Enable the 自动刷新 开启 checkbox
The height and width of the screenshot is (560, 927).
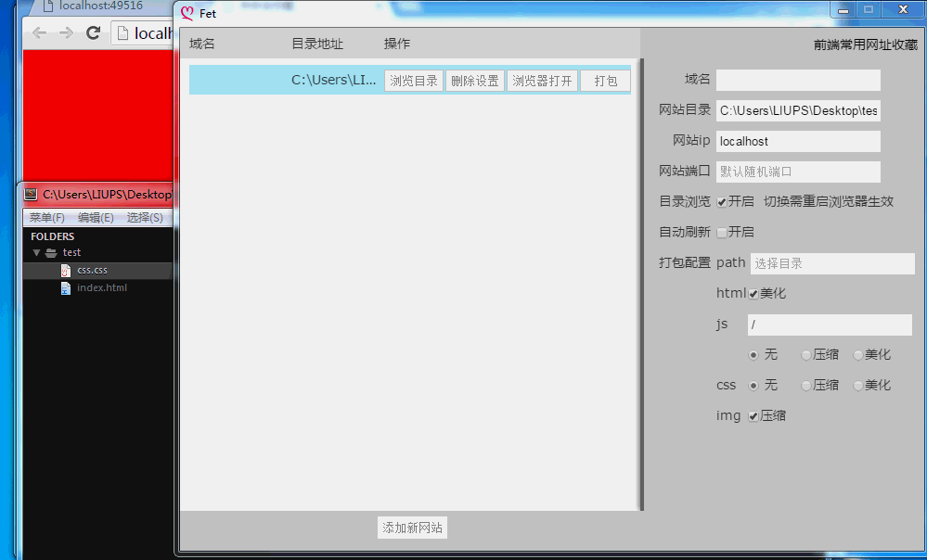click(722, 233)
